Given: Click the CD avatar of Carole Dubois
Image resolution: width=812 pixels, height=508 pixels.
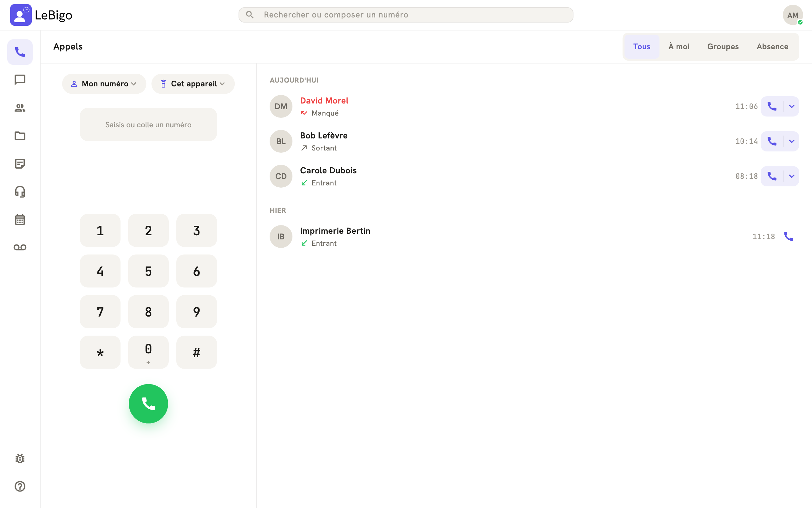Looking at the screenshot, I should click(281, 176).
